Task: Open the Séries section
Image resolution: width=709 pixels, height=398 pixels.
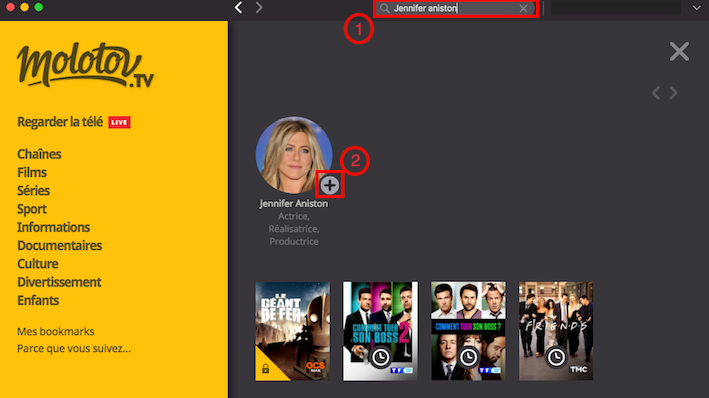Action: (33, 190)
